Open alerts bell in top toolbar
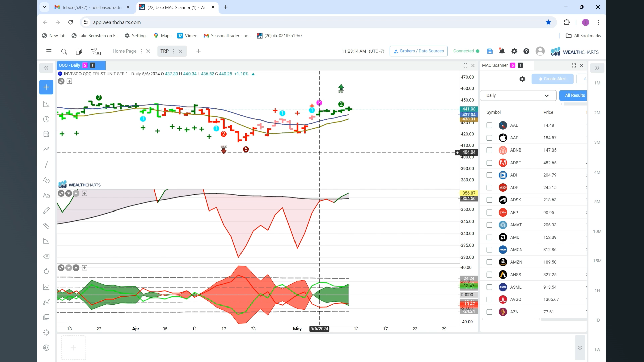Image resolution: width=644 pixels, height=362 pixels. pyautogui.click(x=502, y=51)
